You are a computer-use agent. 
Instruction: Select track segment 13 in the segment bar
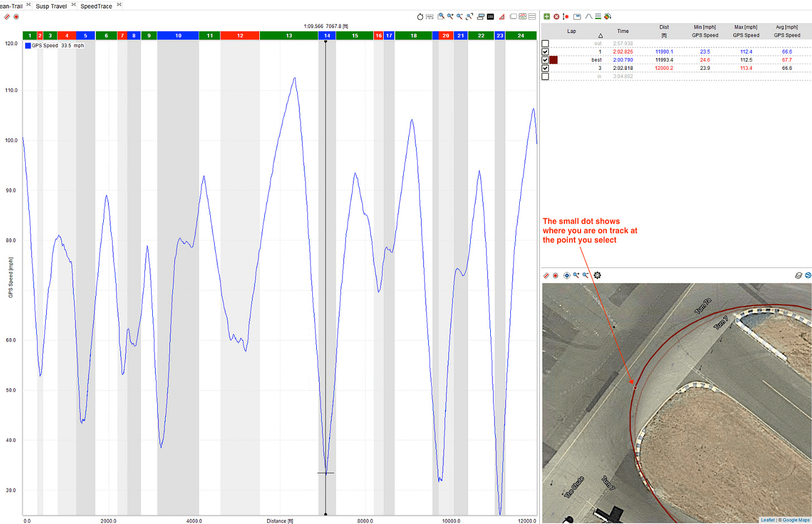pyautogui.click(x=289, y=36)
